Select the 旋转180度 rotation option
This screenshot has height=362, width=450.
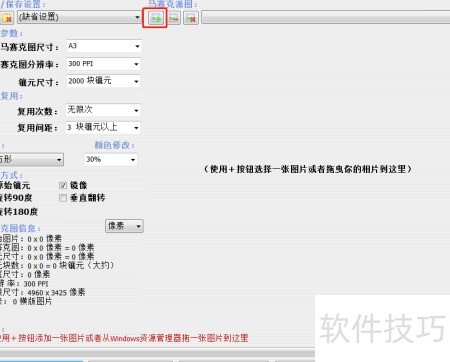(19, 211)
